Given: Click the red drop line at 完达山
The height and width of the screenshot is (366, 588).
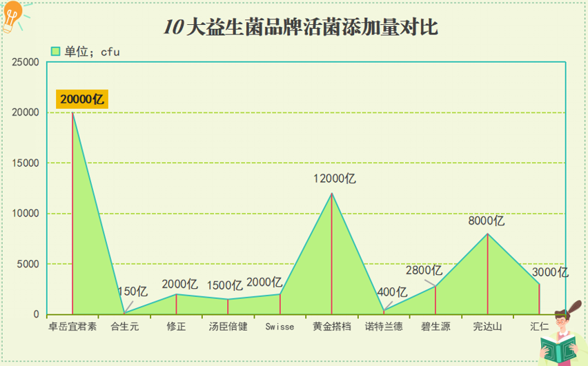Looking at the screenshot, I should tap(487, 274).
